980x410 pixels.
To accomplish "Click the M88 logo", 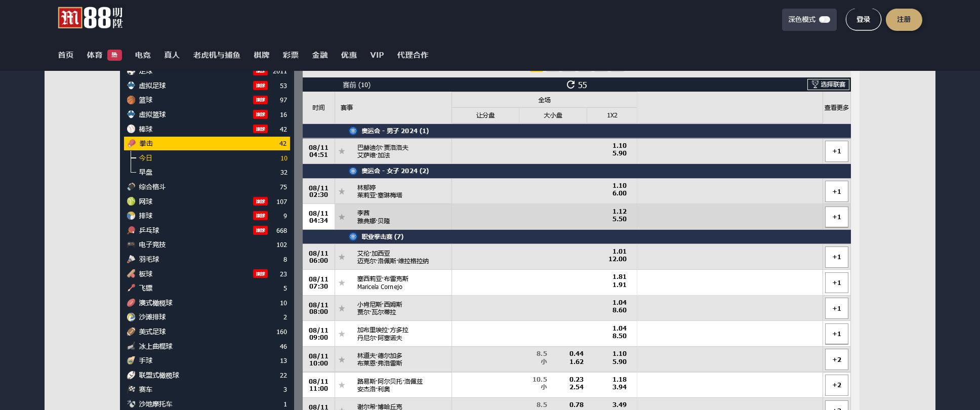I will point(90,19).
